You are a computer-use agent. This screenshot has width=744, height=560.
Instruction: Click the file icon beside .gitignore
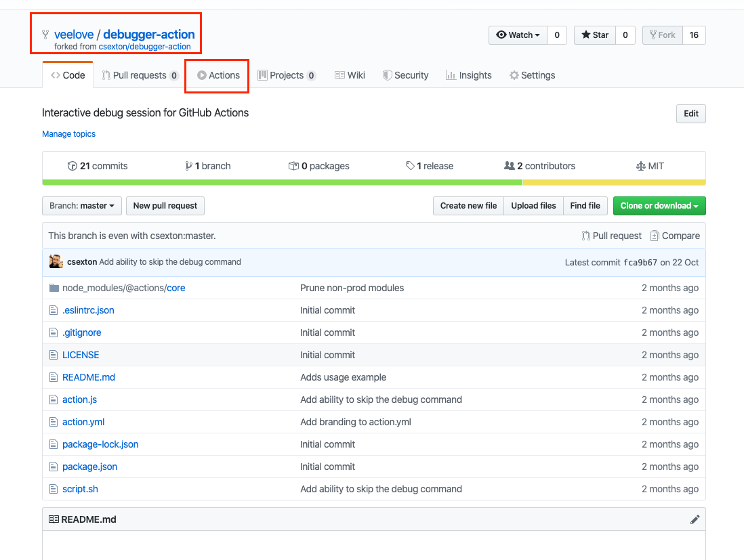click(x=54, y=332)
